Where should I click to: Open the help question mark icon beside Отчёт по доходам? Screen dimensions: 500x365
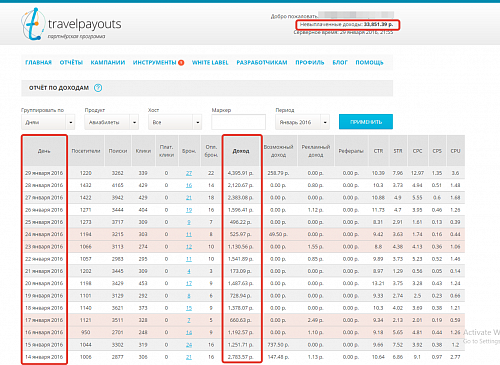98,88
